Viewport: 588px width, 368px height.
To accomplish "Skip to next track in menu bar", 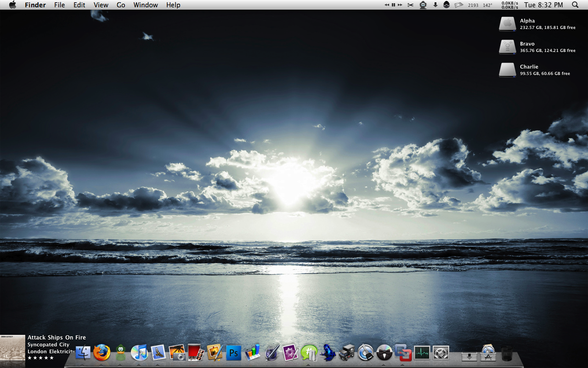I will 400,5.
